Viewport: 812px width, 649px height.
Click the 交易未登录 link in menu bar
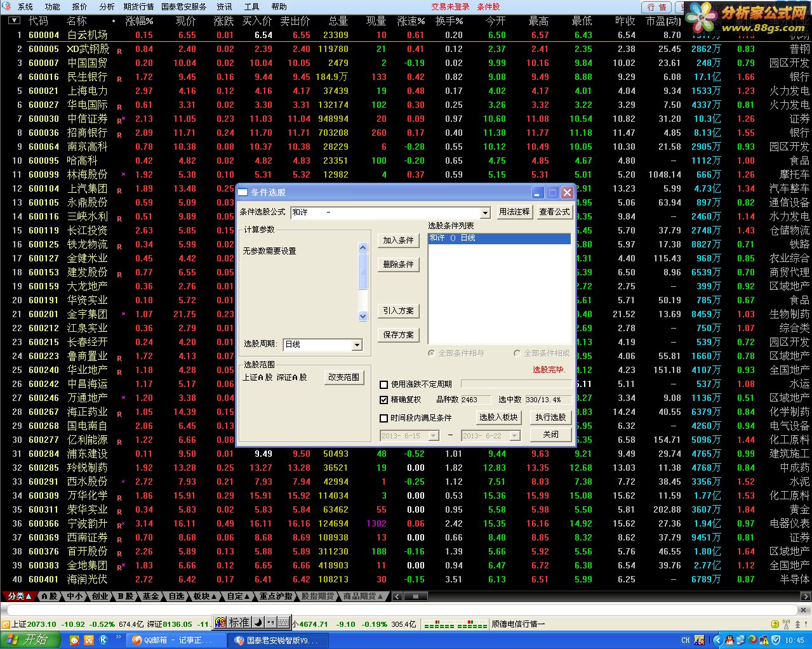451,6
